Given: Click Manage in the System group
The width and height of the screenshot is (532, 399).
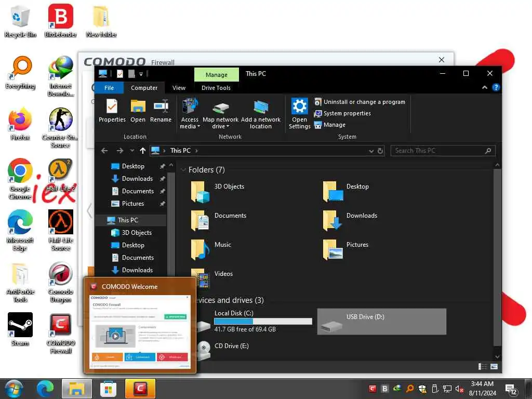Looking at the screenshot, I should point(330,125).
